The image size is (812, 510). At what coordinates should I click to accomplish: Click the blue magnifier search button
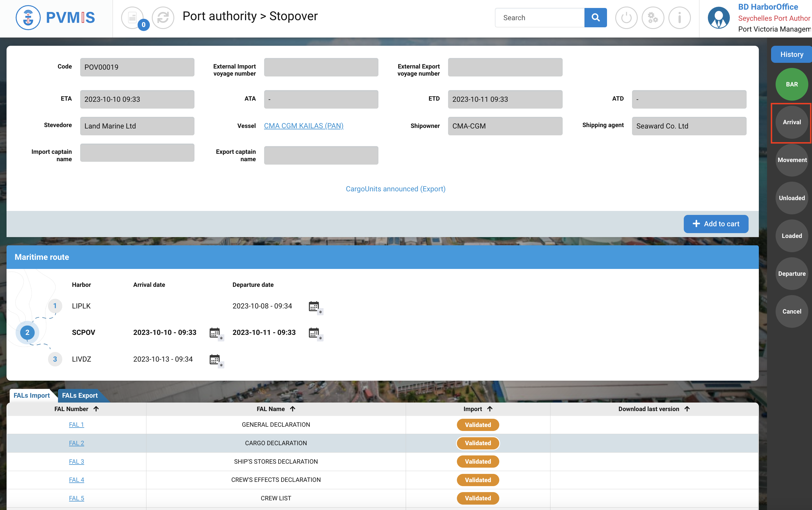595,18
